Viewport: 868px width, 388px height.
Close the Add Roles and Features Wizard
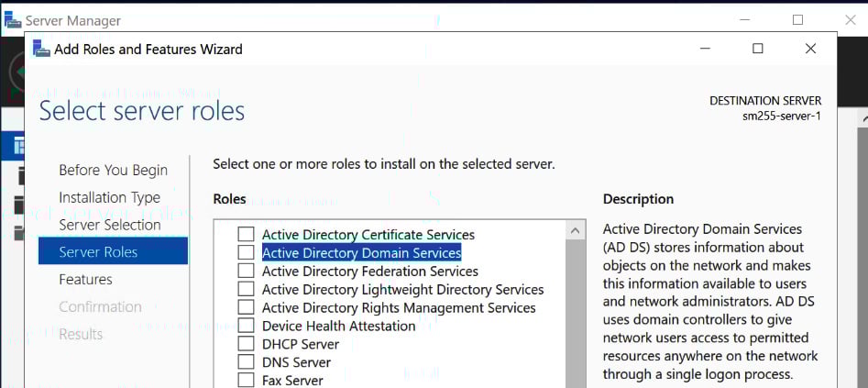pos(810,49)
